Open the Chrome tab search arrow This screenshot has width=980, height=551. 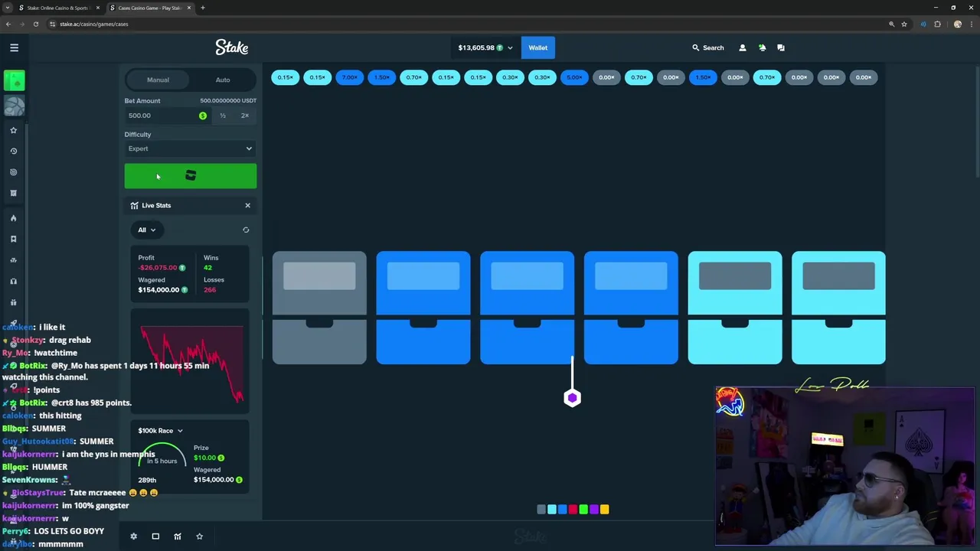coord(8,8)
